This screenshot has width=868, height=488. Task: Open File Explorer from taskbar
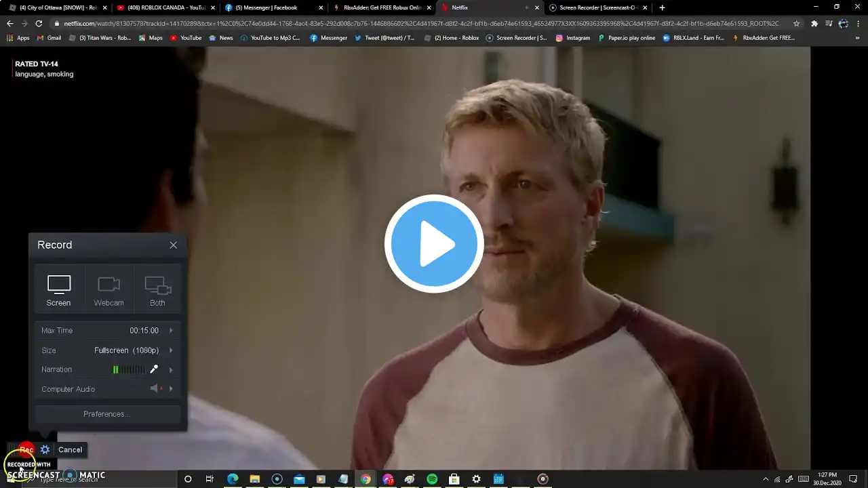(x=255, y=479)
